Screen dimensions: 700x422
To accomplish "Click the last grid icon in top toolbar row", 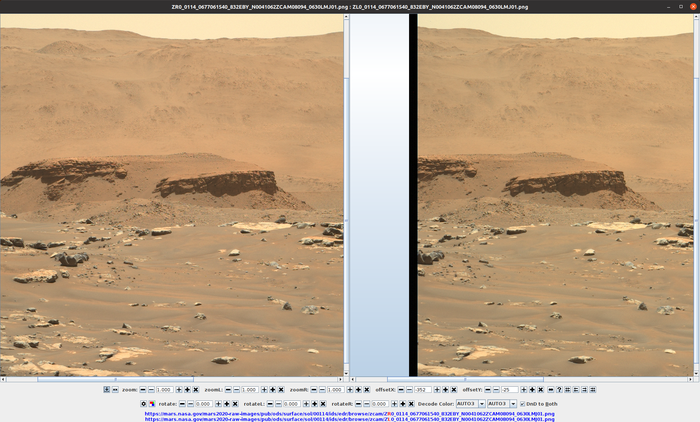I will click(x=593, y=390).
